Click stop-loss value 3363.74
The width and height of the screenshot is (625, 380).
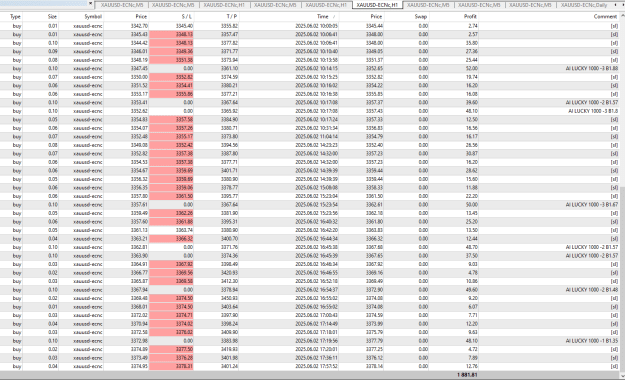point(185,230)
